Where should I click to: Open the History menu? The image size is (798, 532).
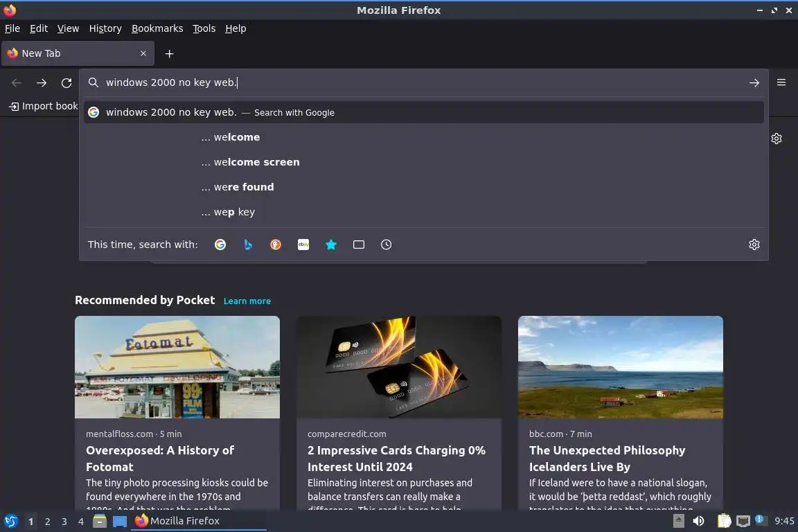105,28
